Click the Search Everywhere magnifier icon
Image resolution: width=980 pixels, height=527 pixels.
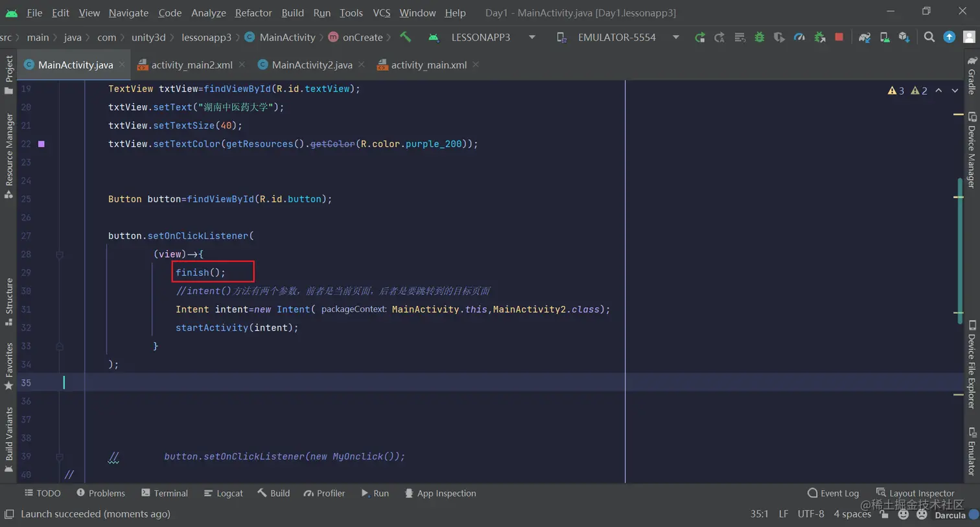[929, 37]
